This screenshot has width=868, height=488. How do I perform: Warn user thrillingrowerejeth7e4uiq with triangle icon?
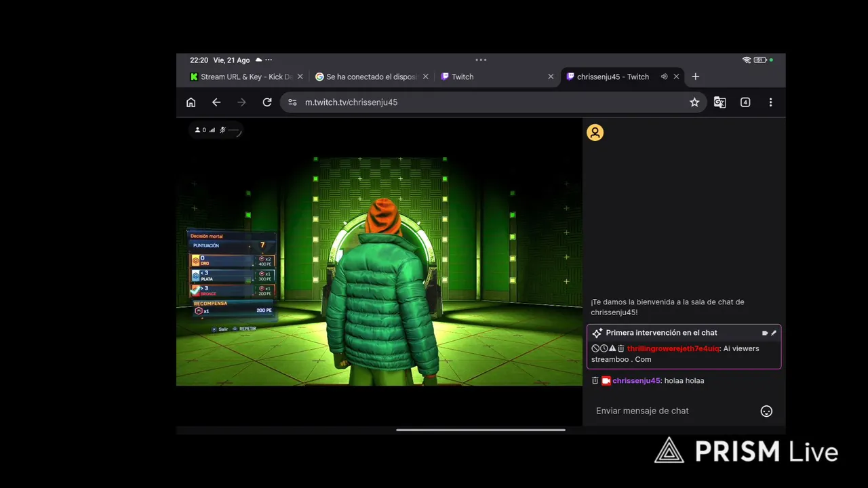tap(612, 348)
